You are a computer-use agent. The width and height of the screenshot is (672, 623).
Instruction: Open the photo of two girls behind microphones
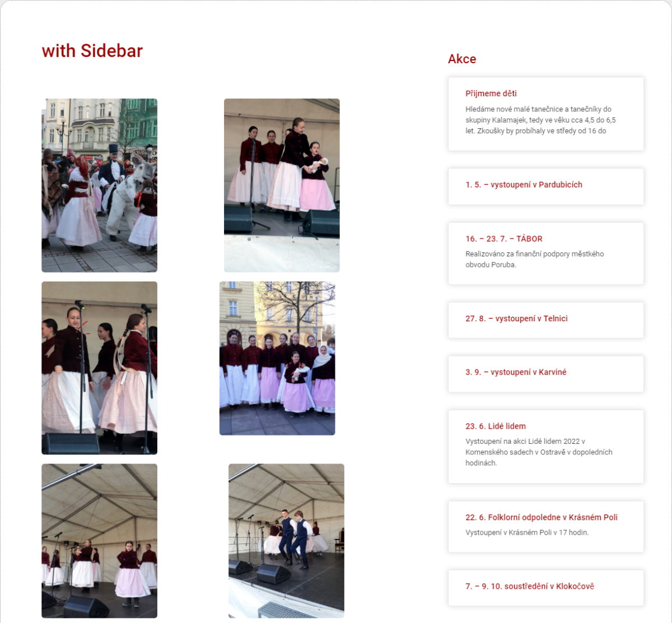99,368
